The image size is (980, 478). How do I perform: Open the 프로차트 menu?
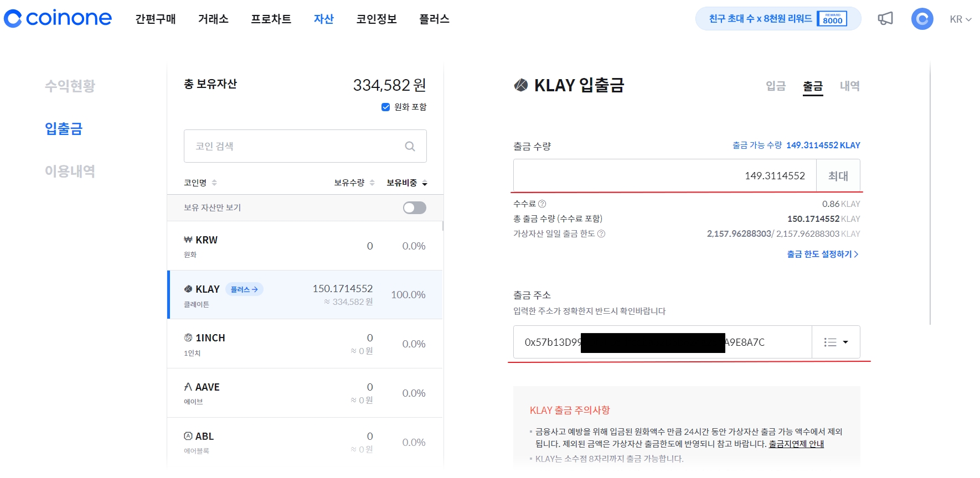point(271,19)
